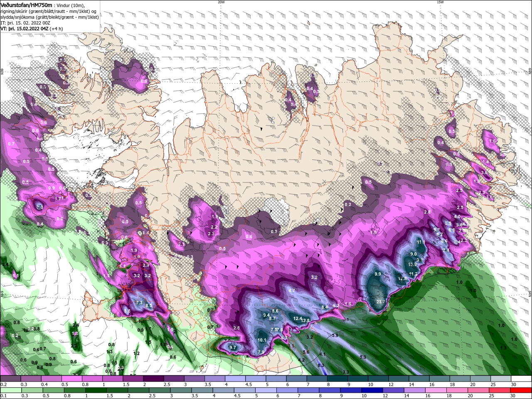532x399 pixels.
Task: Click the 8.4 precipitation value
Action: coord(325,307)
